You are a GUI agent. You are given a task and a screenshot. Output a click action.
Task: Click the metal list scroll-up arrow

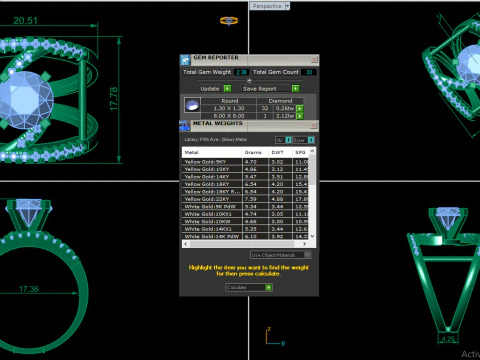point(312,151)
